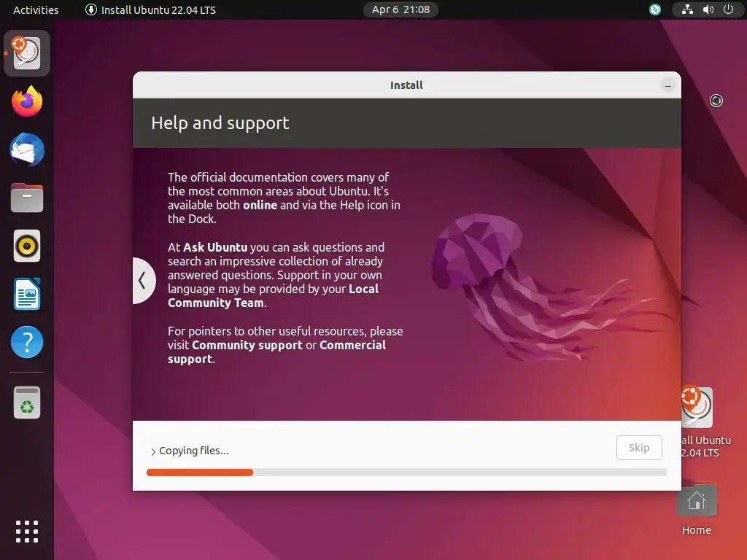Open Thunderbird mail from the dock
Viewport: 747px width, 560px height.
point(27,149)
